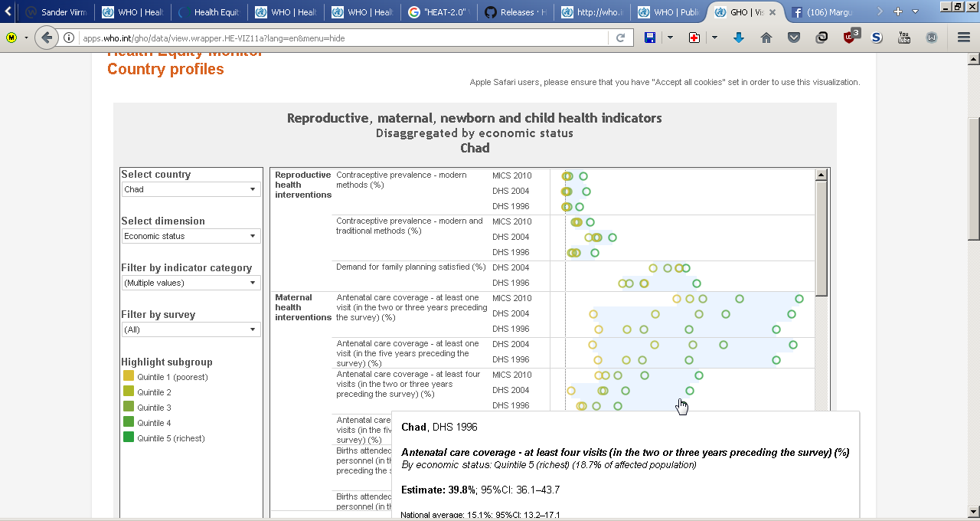Click the page scrollbar down arrow
This screenshot has width=980, height=521.
(x=973, y=512)
